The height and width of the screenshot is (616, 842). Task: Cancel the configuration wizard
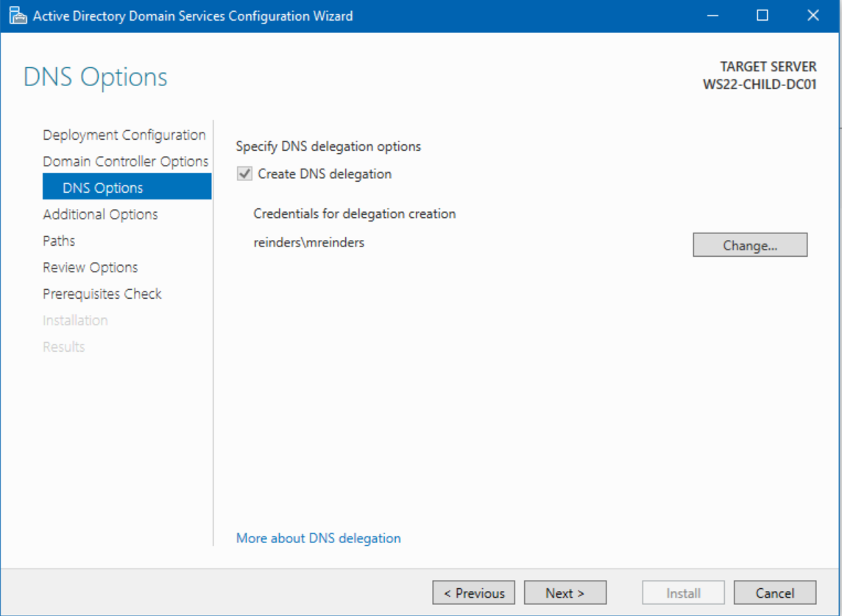tap(774, 592)
